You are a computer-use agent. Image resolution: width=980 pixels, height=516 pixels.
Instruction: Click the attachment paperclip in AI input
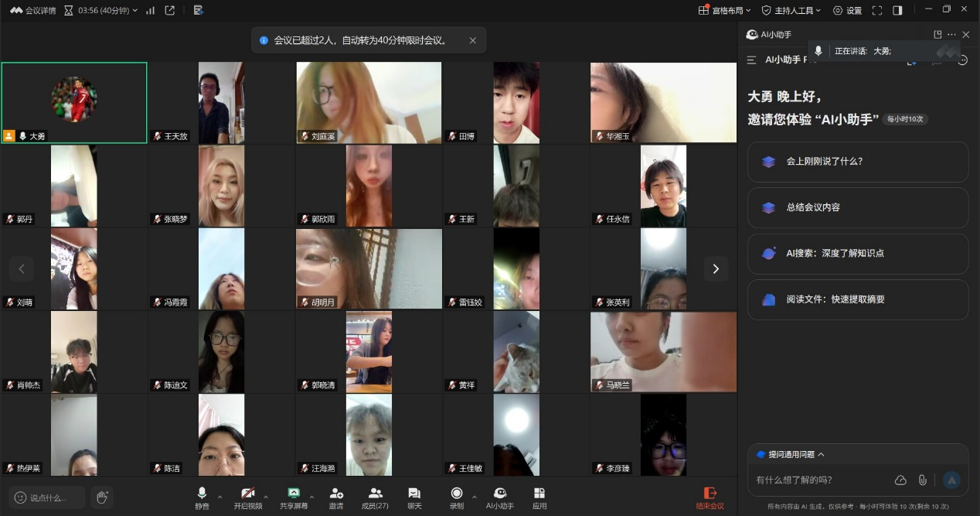922,480
